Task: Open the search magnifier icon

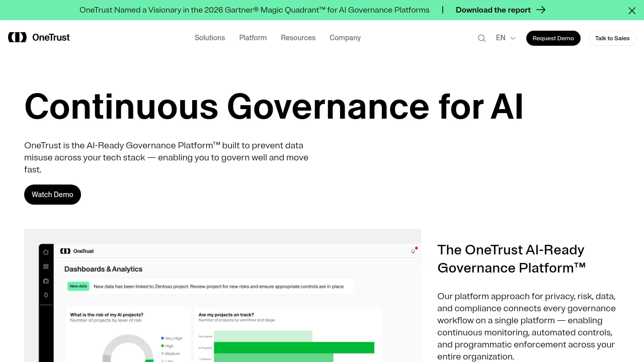Action: pos(481,38)
